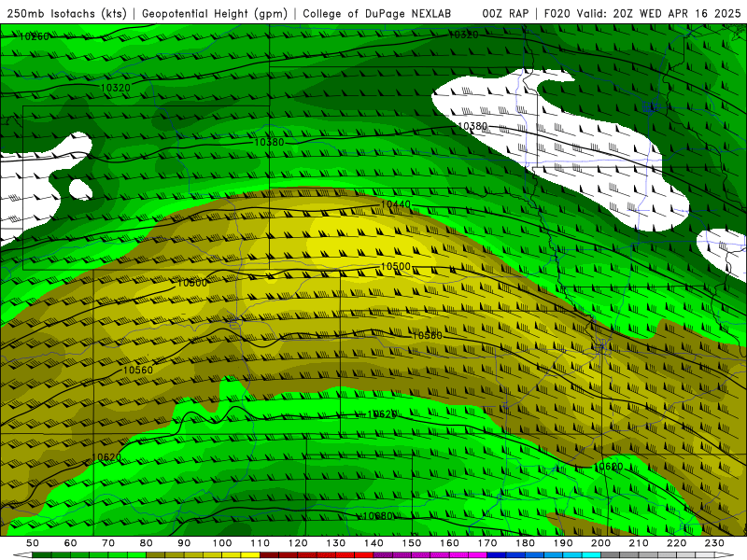Select the 220 legend value

676,543
